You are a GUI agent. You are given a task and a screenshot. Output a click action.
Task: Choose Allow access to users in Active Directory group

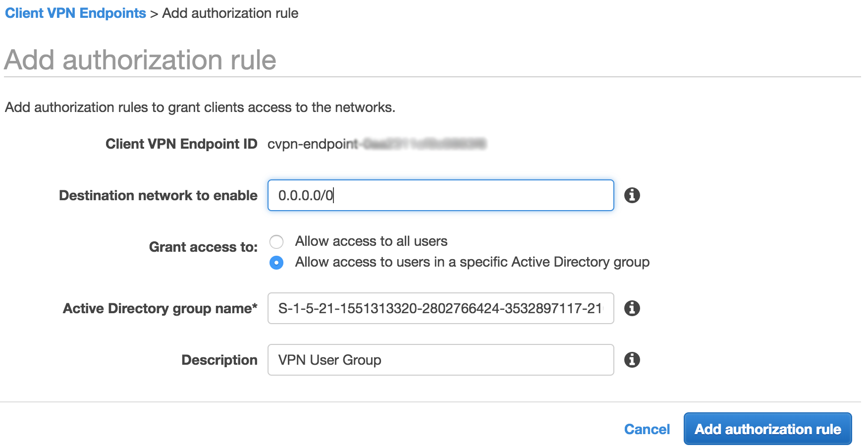(276, 262)
